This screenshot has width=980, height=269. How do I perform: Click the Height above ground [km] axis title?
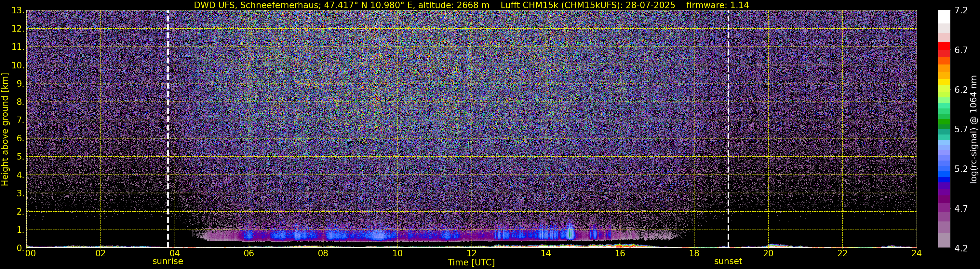click(x=5, y=129)
